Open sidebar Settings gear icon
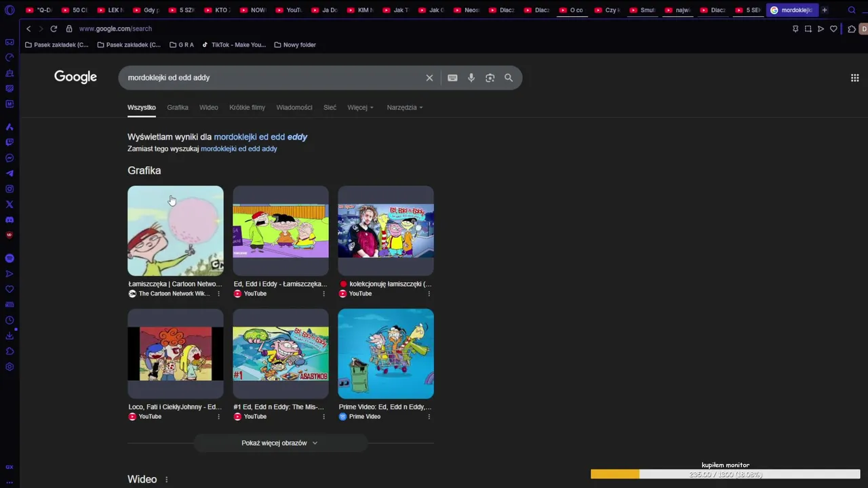The image size is (868, 488). tap(9, 367)
